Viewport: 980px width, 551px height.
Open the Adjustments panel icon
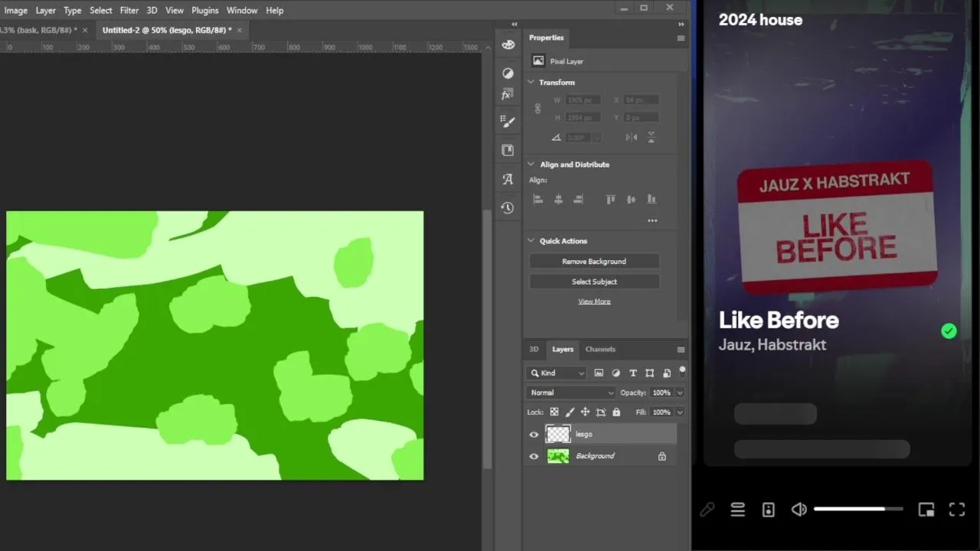point(508,73)
